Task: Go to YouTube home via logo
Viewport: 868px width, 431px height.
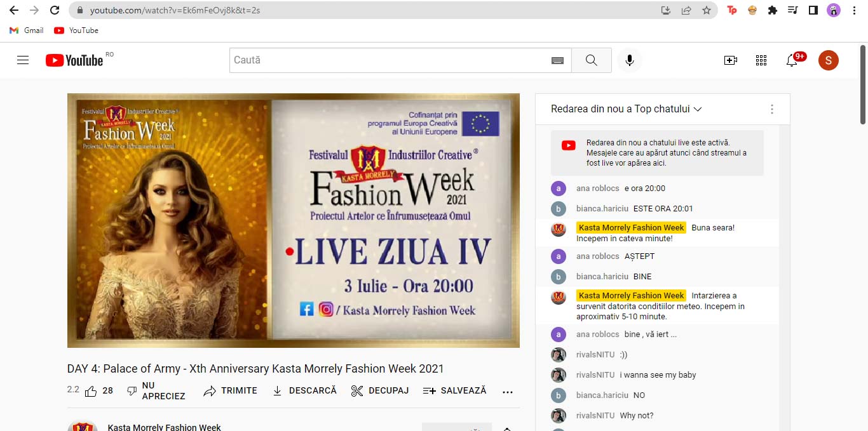Action: click(74, 60)
